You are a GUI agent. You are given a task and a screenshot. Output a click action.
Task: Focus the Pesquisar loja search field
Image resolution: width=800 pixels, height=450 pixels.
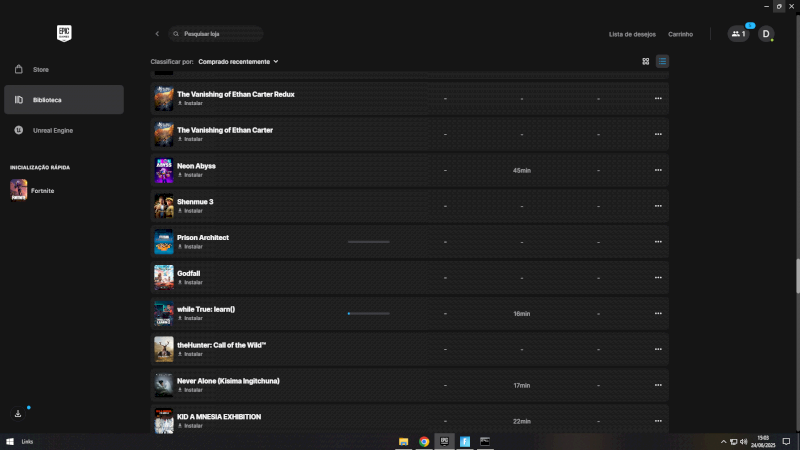coord(216,34)
